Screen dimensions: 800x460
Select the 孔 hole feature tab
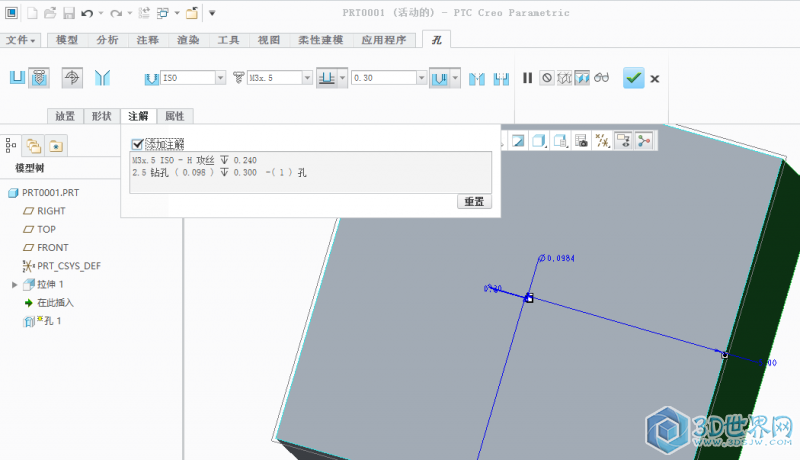[437, 40]
